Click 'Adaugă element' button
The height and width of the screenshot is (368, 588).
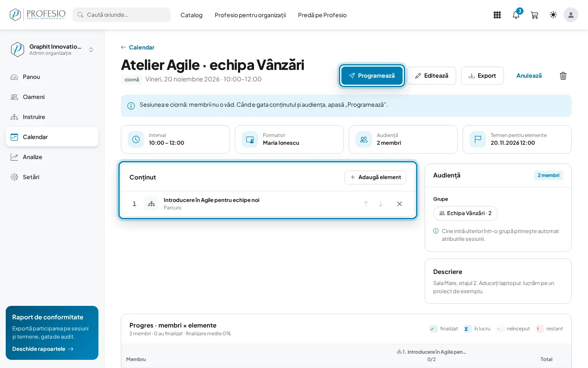click(375, 177)
